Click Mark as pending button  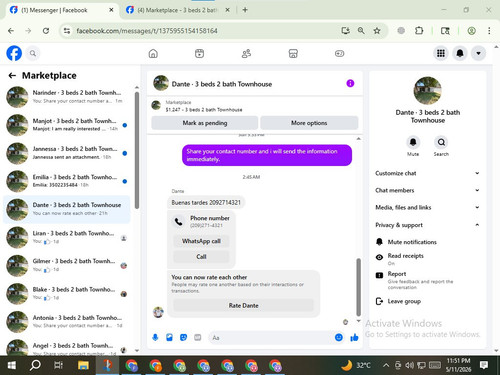[205, 123]
